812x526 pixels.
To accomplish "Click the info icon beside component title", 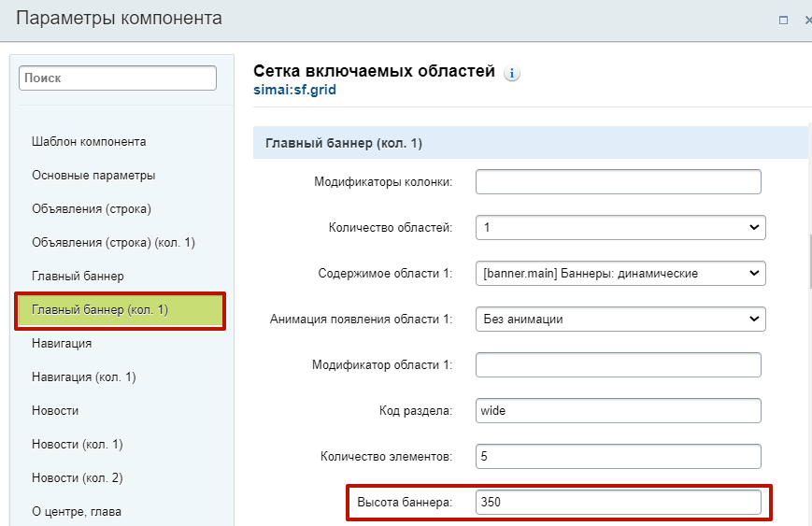I will (x=512, y=73).
